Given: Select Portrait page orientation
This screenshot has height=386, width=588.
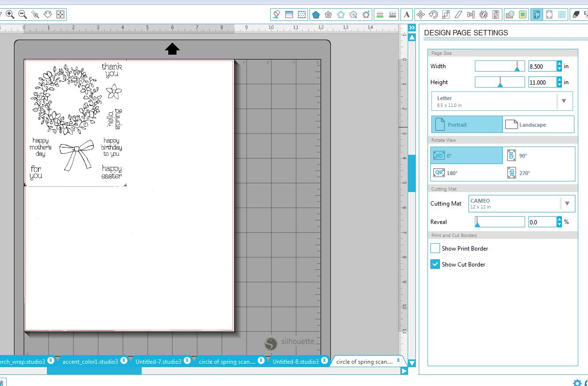Looking at the screenshot, I should tap(467, 125).
